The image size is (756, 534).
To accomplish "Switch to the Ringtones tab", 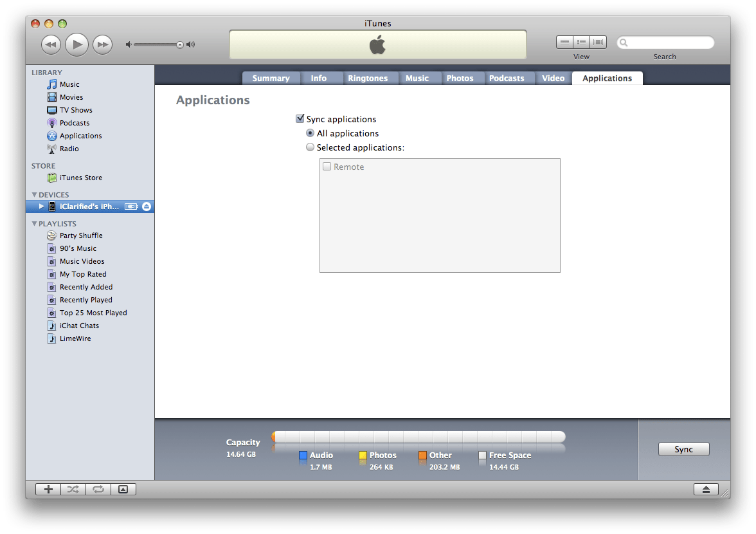I will pos(368,78).
